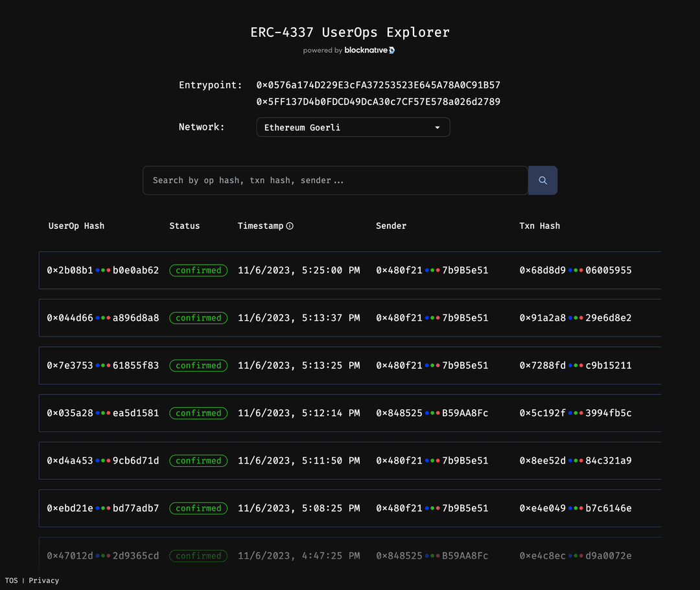Click the Timestamp info icon
700x590 pixels.
pos(290,226)
